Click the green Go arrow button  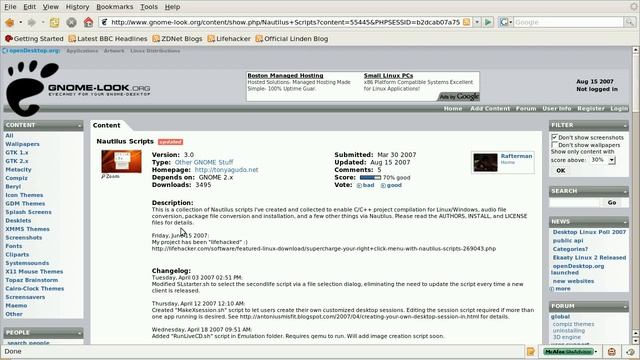tap(488, 22)
